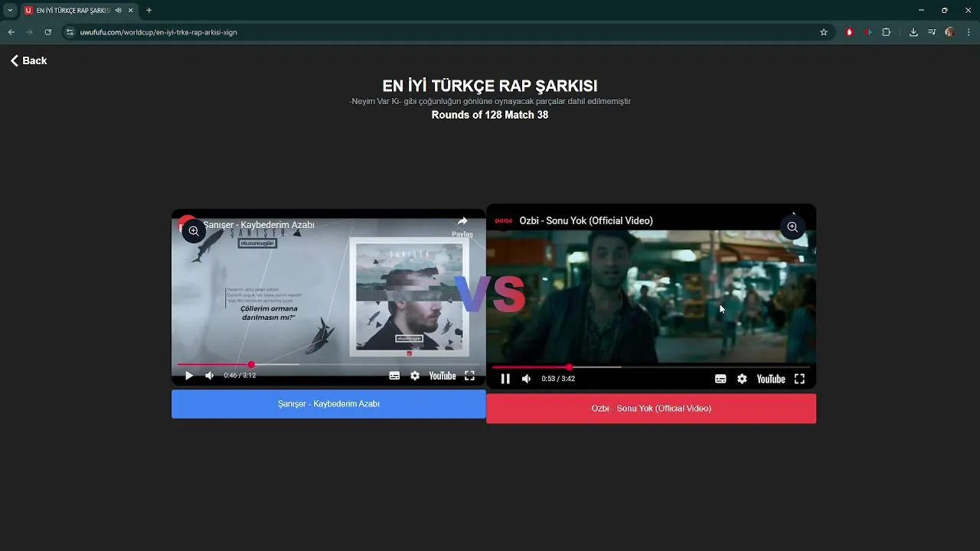
Task: Open a new browser tab
Action: (149, 11)
